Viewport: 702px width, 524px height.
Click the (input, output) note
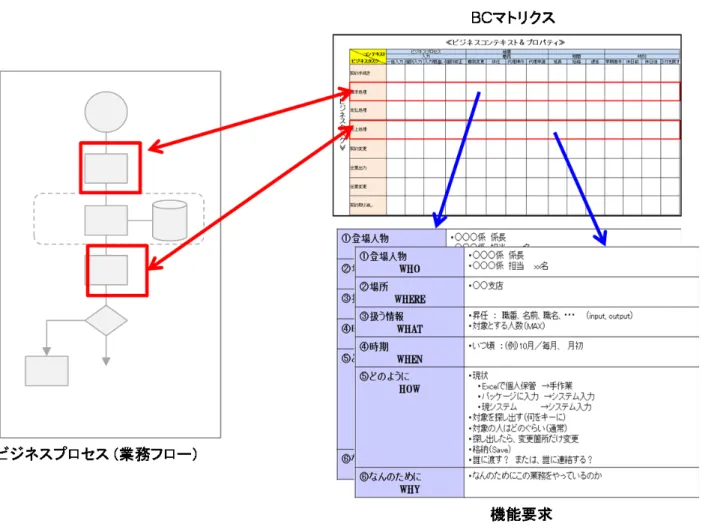click(x=609, y=316)
